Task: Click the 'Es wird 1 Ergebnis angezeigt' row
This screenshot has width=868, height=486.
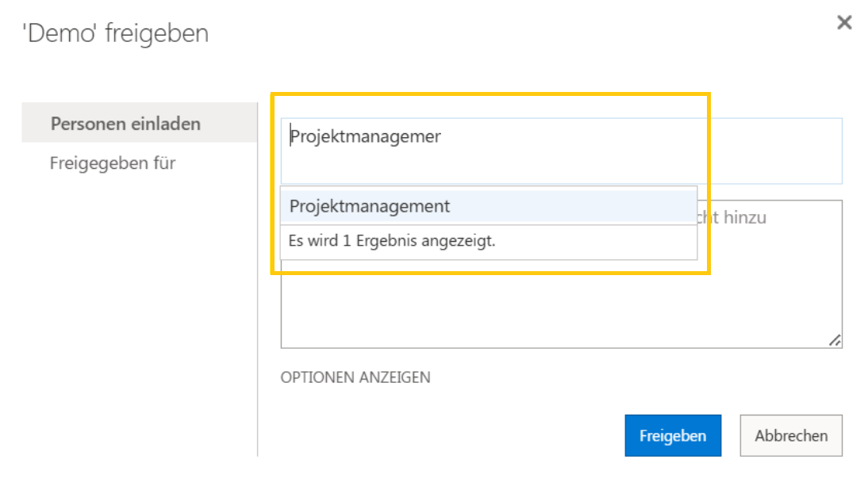Action: [x=392, y=242]
